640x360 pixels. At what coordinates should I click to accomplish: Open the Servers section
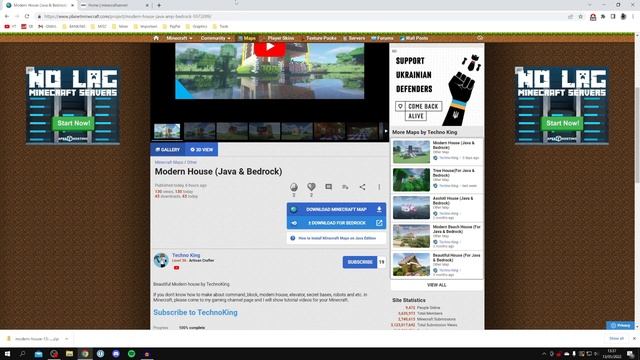point(354,38)
